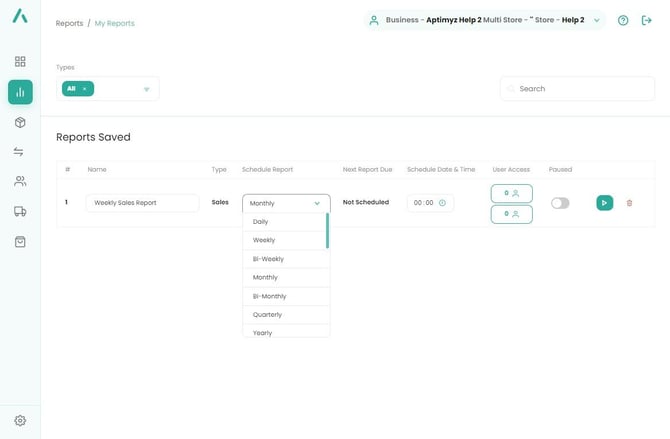Image resolution: width=670 pixels, height=439 pixels.
Task: Click the transfers arrows sidebar icon
Action: 20,152
